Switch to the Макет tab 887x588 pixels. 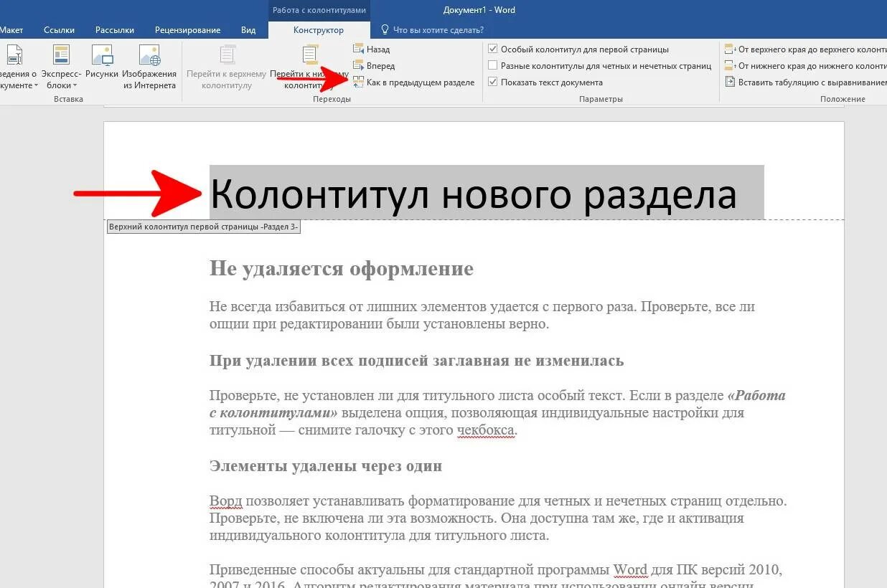[x=11, y=30]
